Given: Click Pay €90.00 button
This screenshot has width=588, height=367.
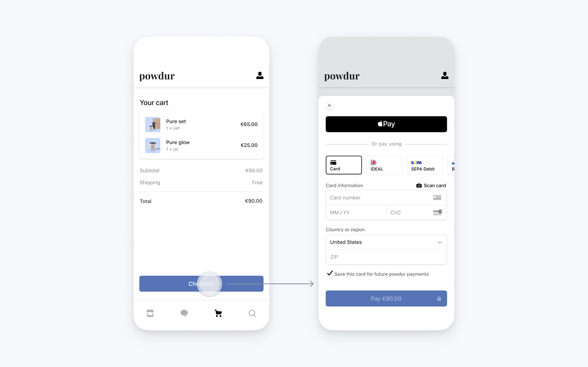Looking at the screenshot, I should pos(386,298).
